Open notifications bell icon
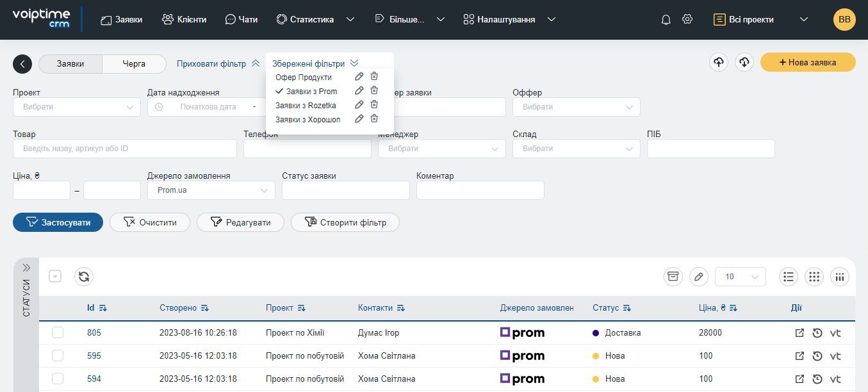This screenshot has height=392, width=868. point(666,20)
